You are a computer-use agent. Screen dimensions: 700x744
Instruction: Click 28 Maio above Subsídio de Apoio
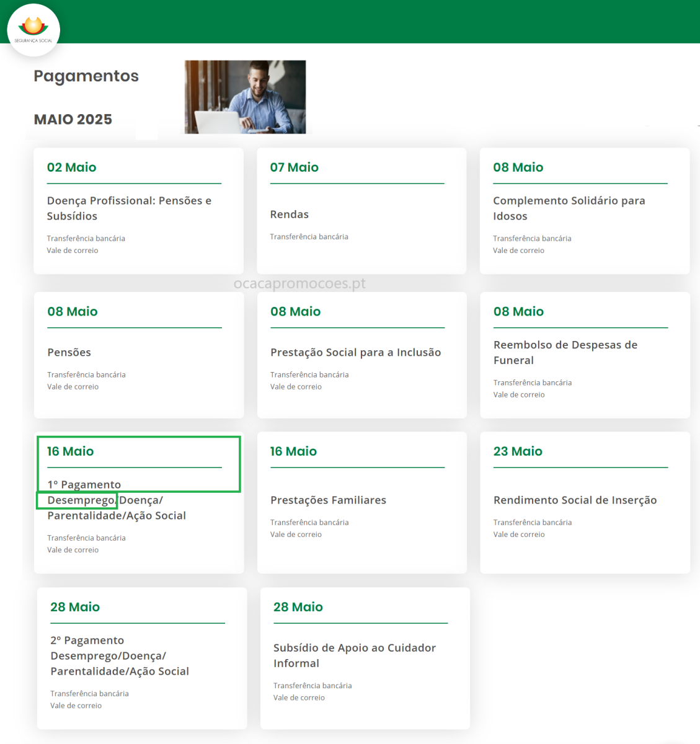coord(298,607)
